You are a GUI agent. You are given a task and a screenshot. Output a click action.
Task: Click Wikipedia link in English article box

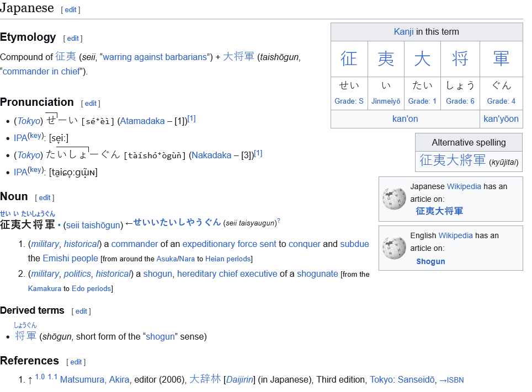(455, 235)
